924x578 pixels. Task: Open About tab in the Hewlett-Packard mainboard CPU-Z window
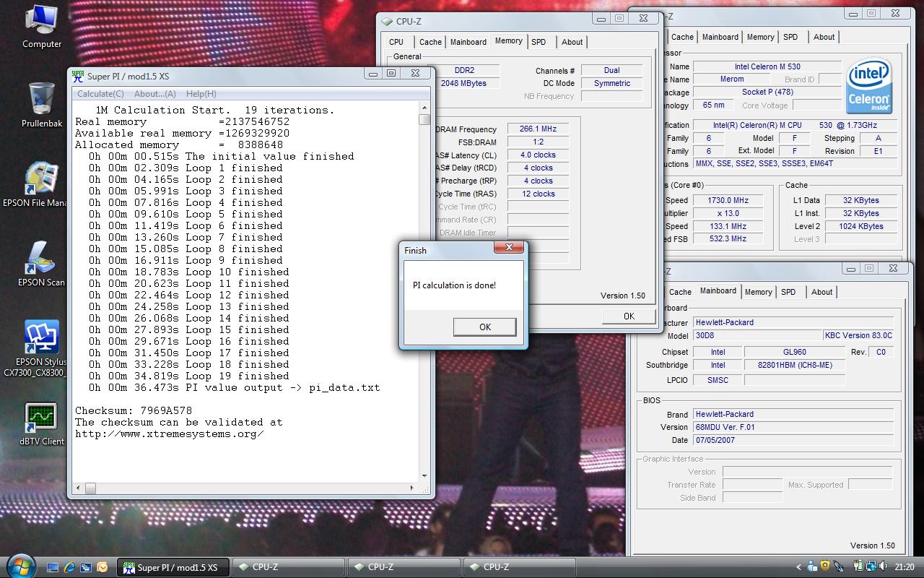822,292
